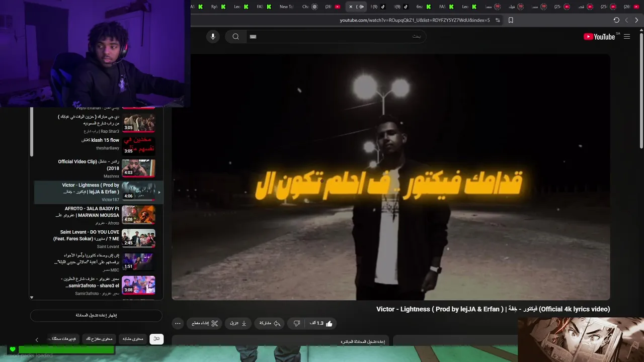Go to the YouTube home logo

coord(599,37)
